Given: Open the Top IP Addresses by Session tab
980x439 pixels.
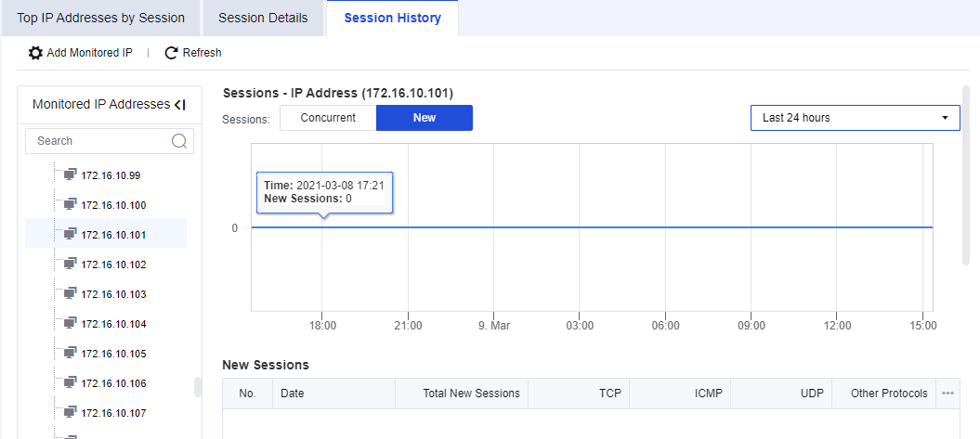Looking at the screenshot, I should [100, 18].
